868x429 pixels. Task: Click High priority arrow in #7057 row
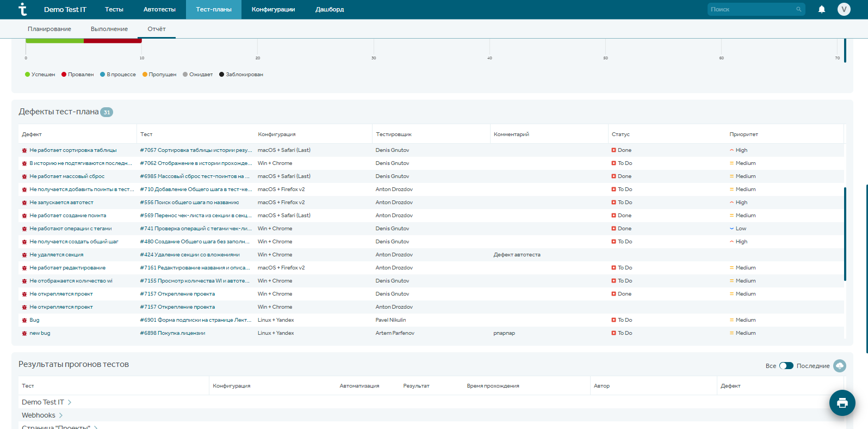(731, 150)
